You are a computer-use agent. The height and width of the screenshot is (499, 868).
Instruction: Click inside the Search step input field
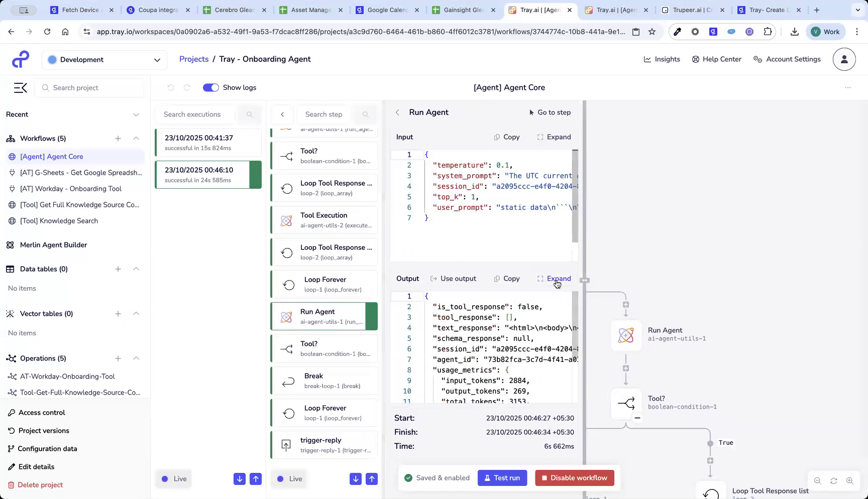point(324,114)
